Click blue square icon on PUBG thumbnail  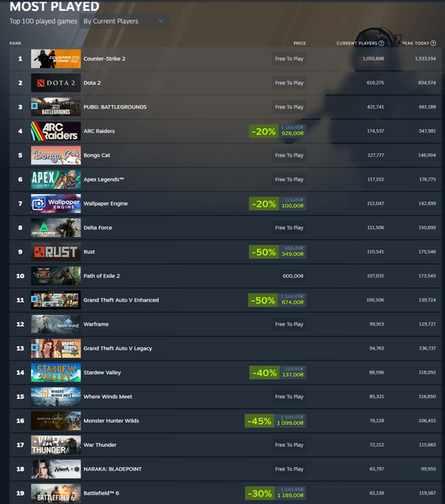(x=34, y=106)
